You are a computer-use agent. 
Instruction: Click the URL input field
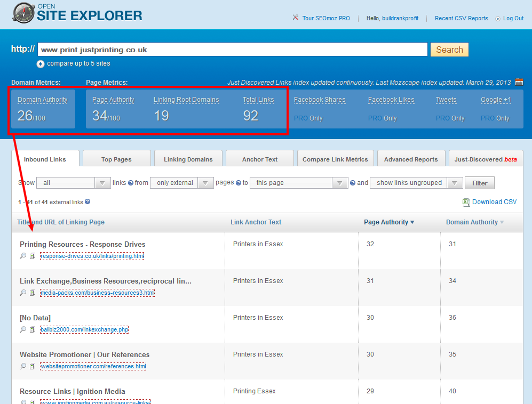click(232, 50)
